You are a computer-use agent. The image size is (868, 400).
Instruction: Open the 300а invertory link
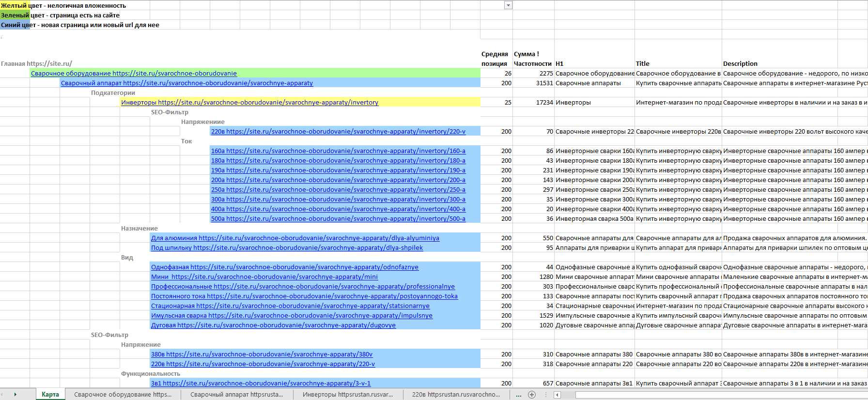tap(338, 200)
